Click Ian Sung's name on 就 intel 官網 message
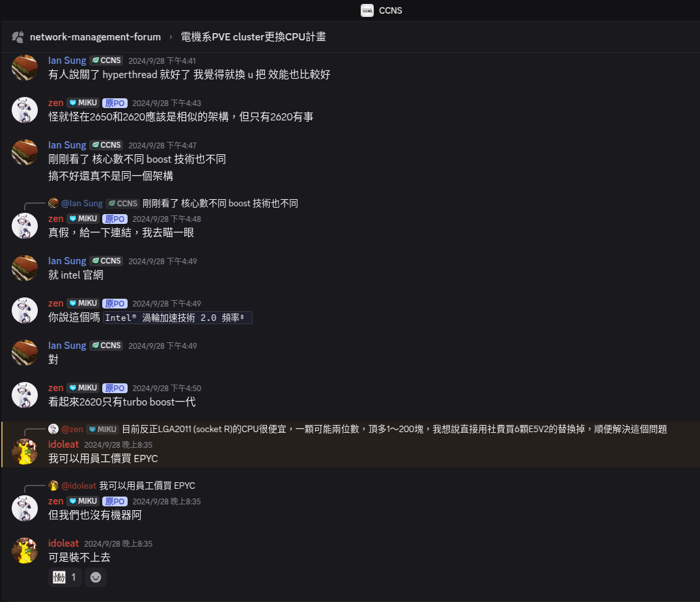This screenshot has height=602, width=700. (67, 260)
